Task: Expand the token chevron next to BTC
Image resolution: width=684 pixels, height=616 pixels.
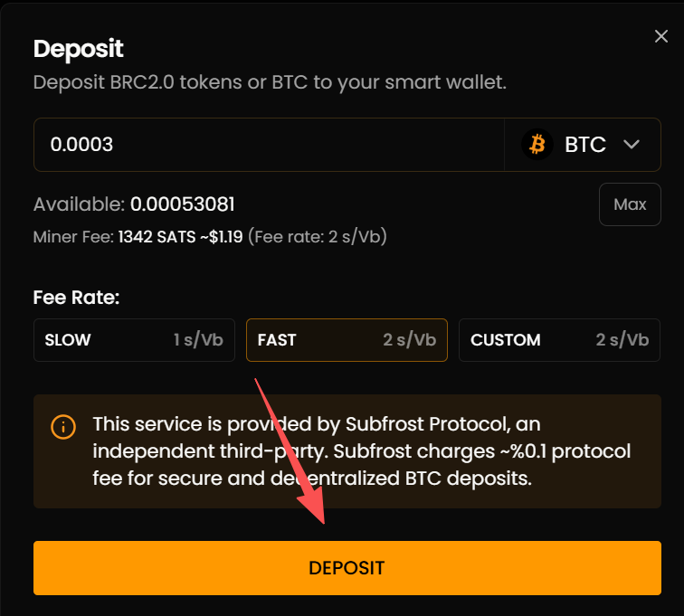Action: 632,145
